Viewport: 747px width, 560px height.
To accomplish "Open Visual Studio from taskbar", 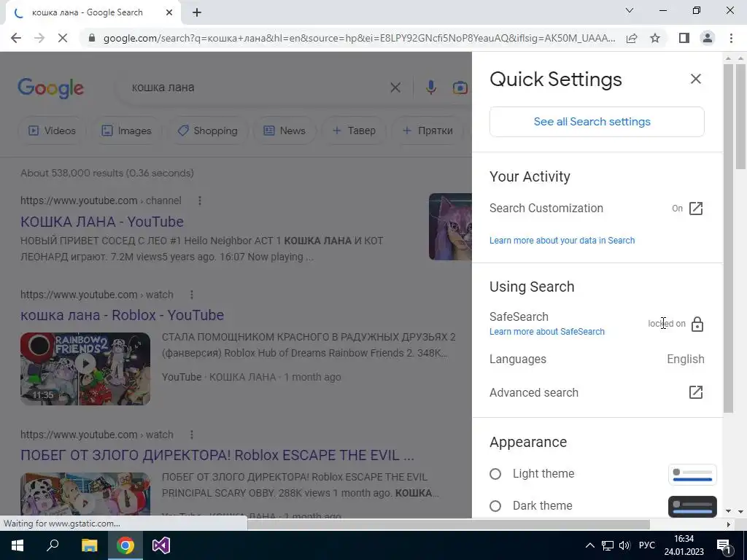I will (x=161, y=545).
